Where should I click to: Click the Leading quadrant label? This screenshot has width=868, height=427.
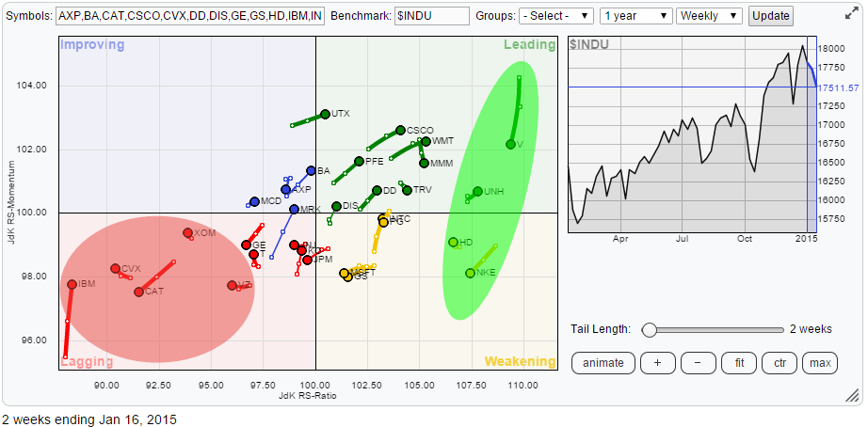click(529, 45)
